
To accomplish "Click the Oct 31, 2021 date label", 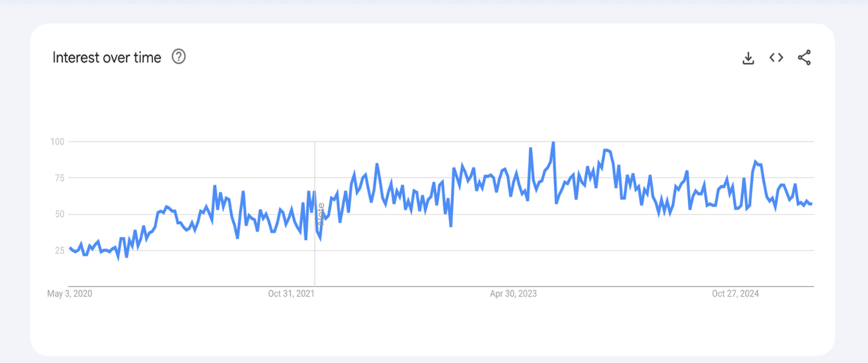I will click(x=291, y=294).
